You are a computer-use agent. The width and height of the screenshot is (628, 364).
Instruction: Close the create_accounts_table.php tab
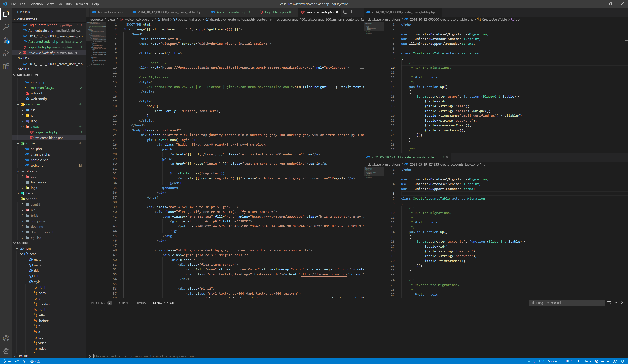pos(447,157)
